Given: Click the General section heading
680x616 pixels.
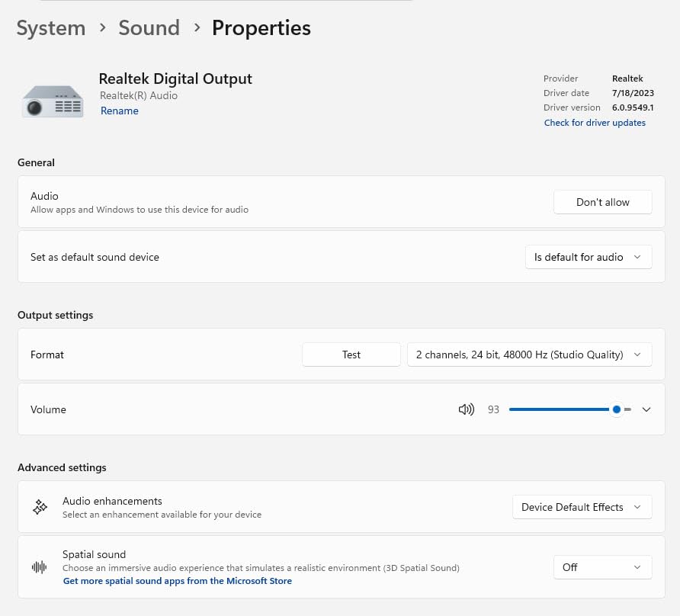Looking at the screenshot, I should (36, 162).
